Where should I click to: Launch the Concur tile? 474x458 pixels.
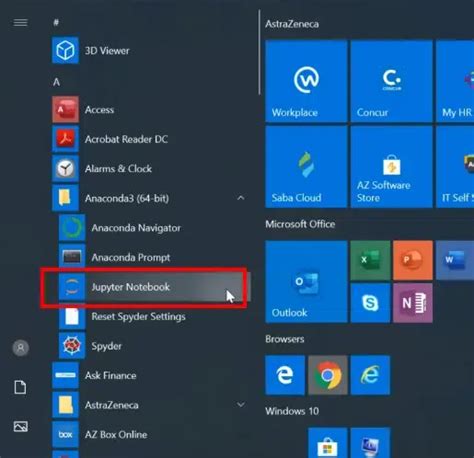point(392,81)
